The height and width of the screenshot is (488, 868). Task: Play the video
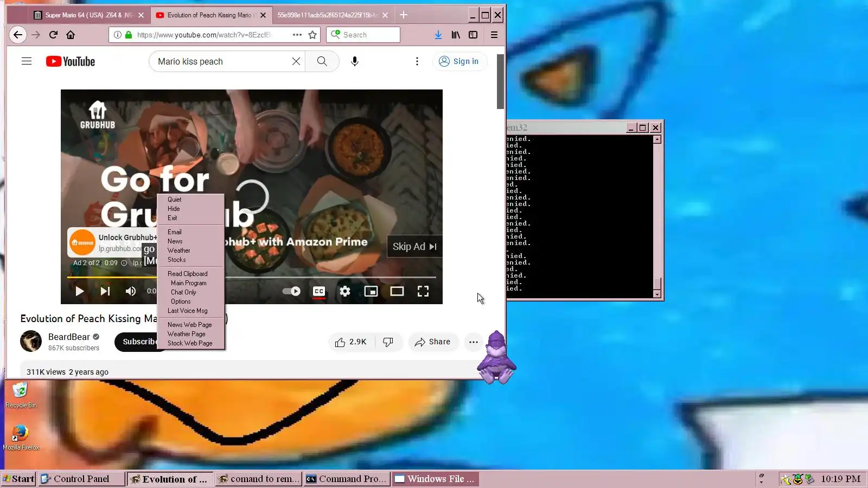(x=80, y=291)
